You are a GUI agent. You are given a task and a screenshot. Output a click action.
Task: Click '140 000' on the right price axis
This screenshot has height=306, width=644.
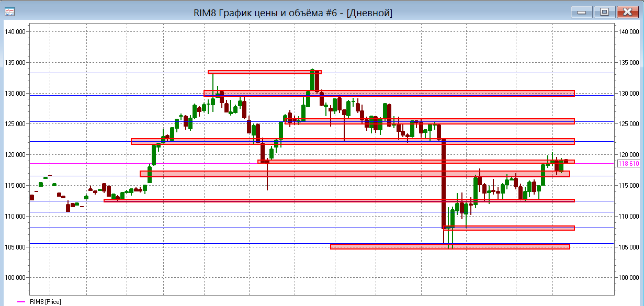(629, 32)
